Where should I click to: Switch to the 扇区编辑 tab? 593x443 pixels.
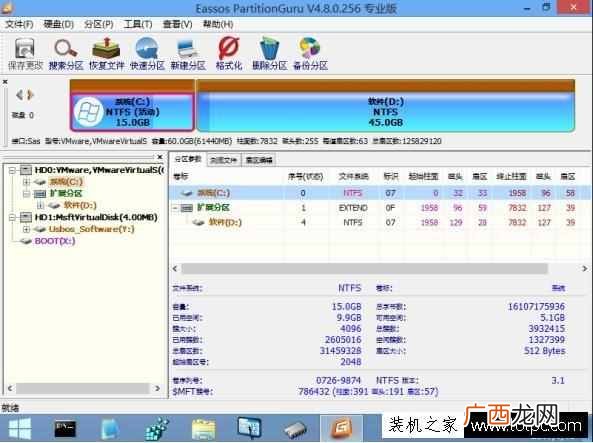[259, 160]
